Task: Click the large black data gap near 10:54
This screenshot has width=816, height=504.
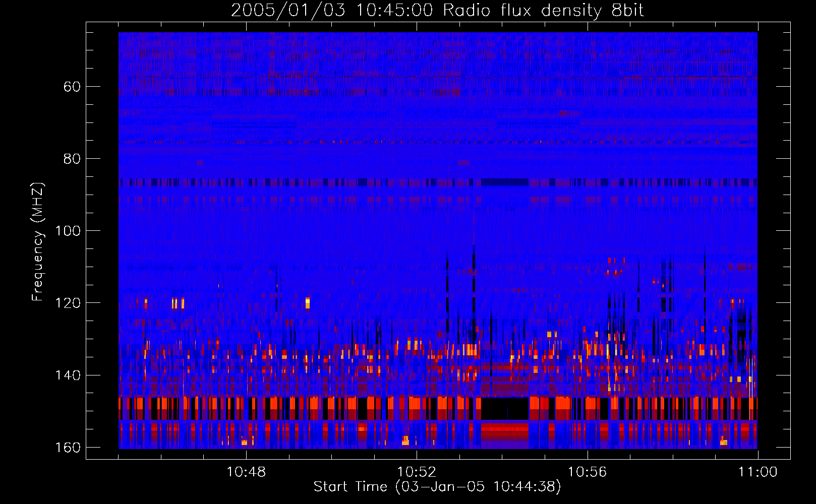Action: coord(505,408)
